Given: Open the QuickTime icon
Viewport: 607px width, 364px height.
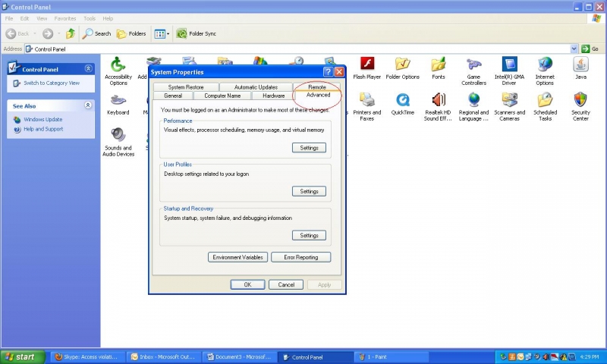Looking at the screenshot, I should (403, 101).
